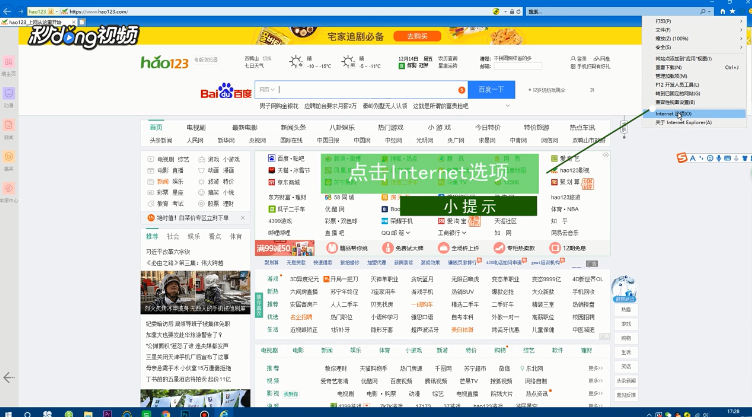
Task: Expand hot searches chevron under search box
Action: point(507,106)
